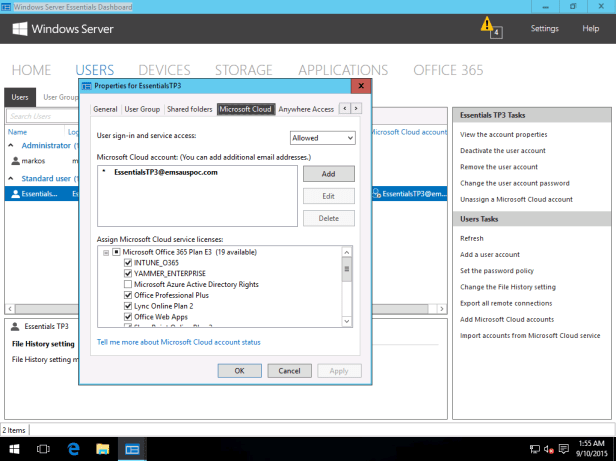This screenshot has width=616, height=461.
Task: Open Task View in the taskbar
Action: (44, 450)
